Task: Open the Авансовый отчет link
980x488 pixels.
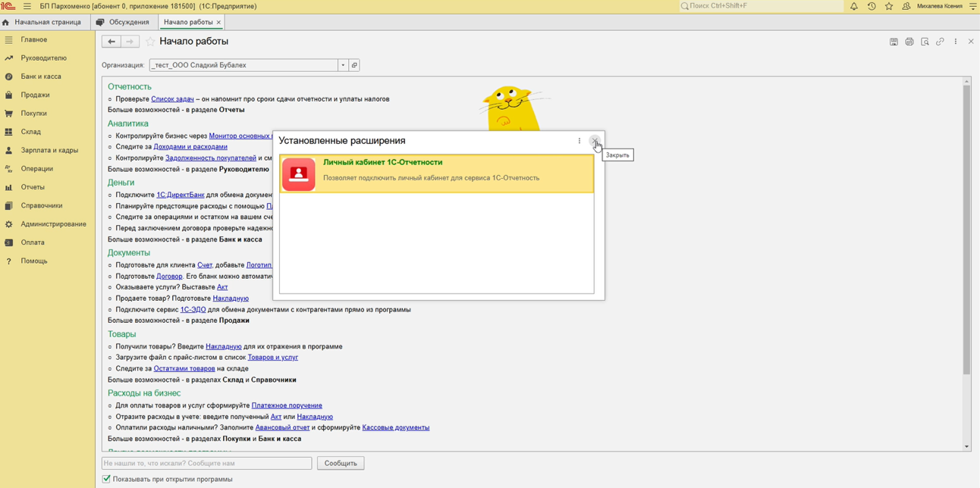Action: click(x=282, y=427)
